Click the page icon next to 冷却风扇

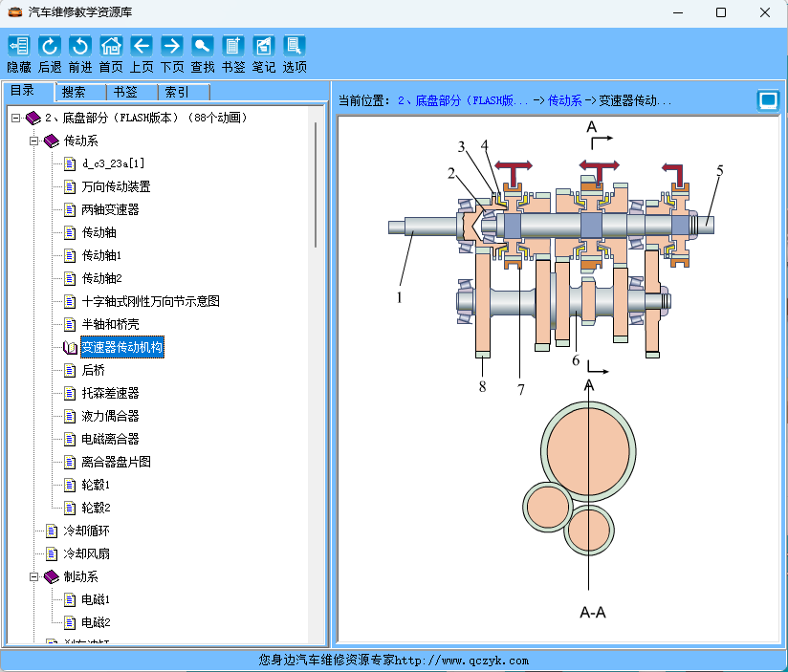pyautogui.click(x=52, y=554)
